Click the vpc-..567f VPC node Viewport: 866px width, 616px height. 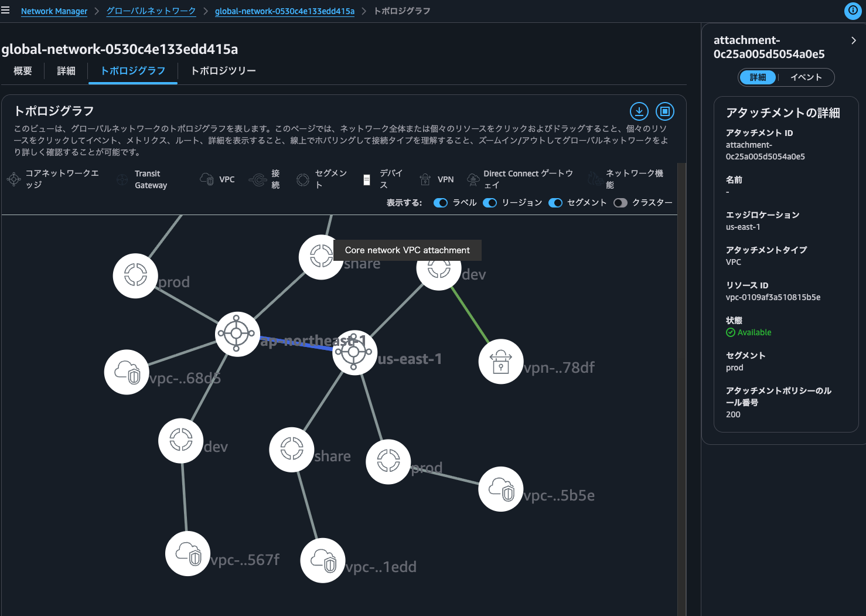(x=187, y=553)
